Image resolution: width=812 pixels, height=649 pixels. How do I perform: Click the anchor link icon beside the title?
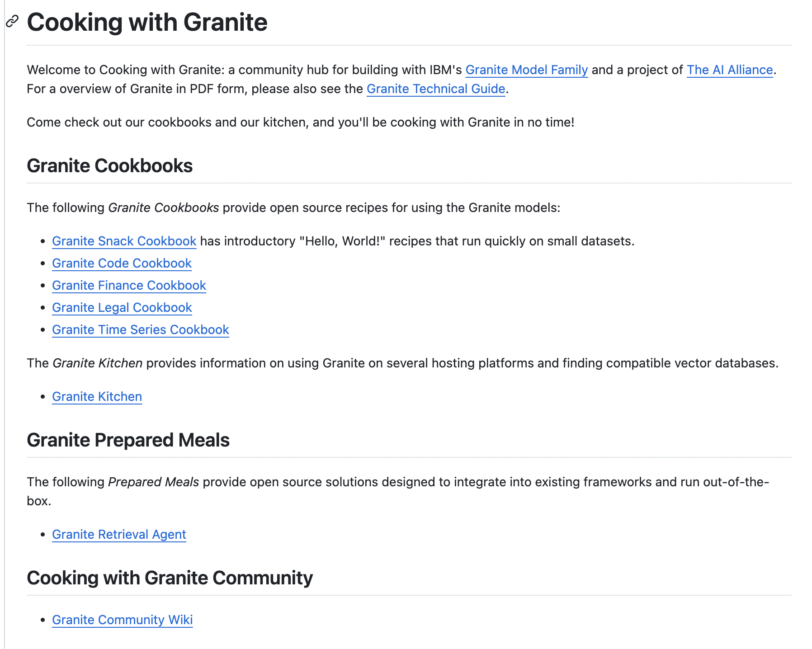pyautogui.click(x=12, y=21)
